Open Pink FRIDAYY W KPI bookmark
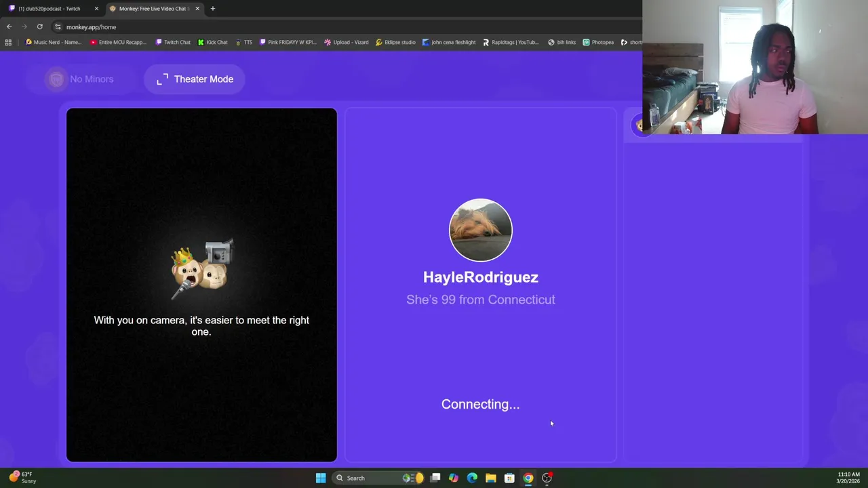This screenshot has width=868, height=488. pyautogui.click(x=288, y=42)
